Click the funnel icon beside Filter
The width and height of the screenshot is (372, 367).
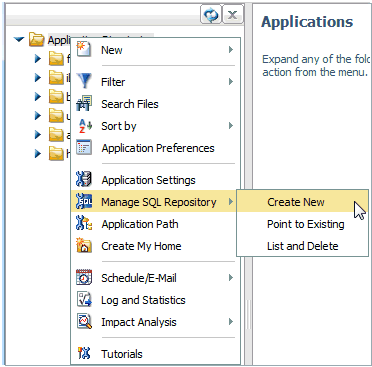click(x=84, y=81)
